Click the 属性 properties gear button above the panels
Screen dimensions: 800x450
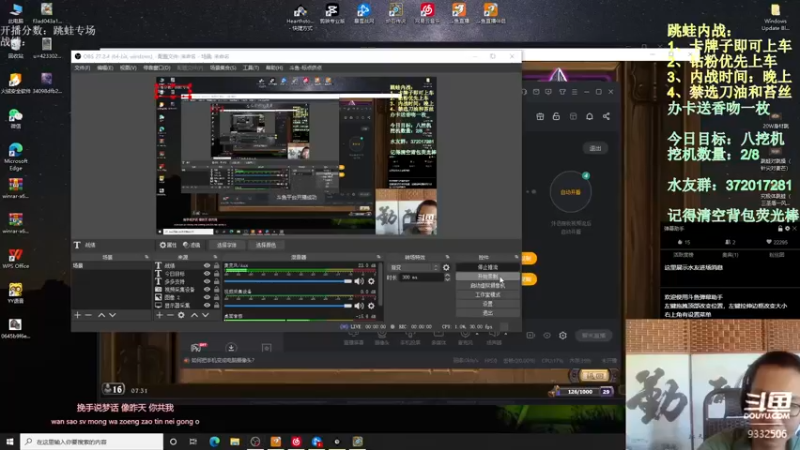168,245
